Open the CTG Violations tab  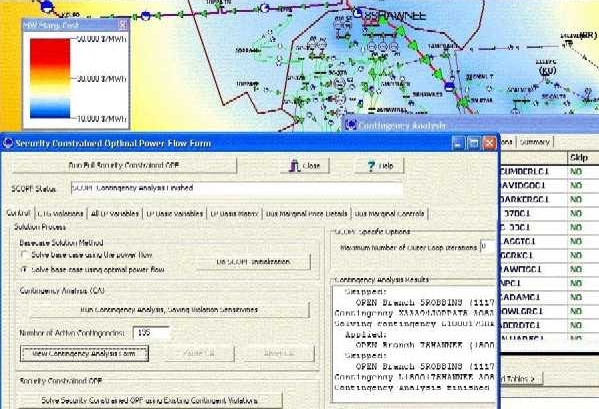coord(60,213)
